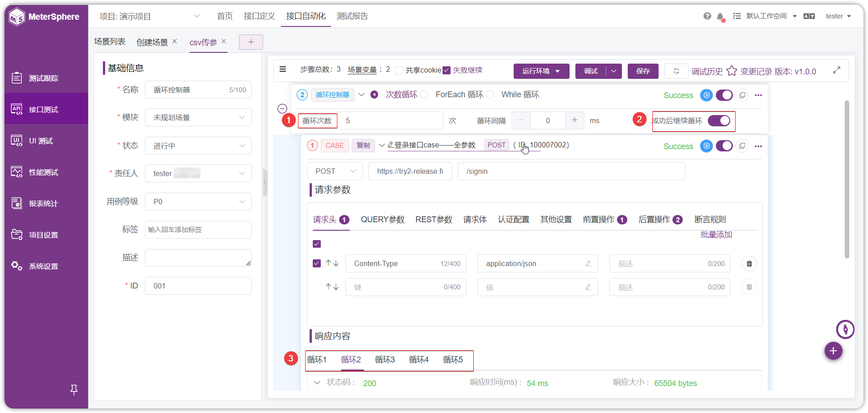Go to the 测试报告 menu
The height and width of the screenshot is (413, 868).
[x=352, y=16]
